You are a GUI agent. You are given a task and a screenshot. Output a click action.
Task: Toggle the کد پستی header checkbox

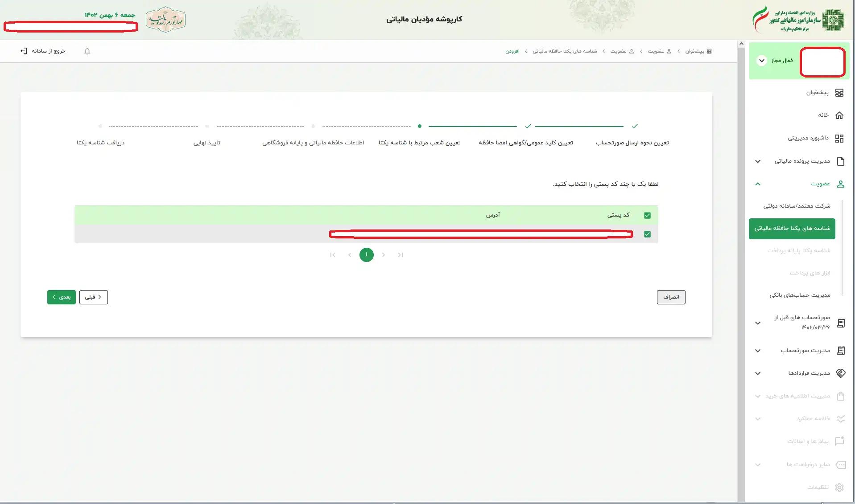(647, 215)
